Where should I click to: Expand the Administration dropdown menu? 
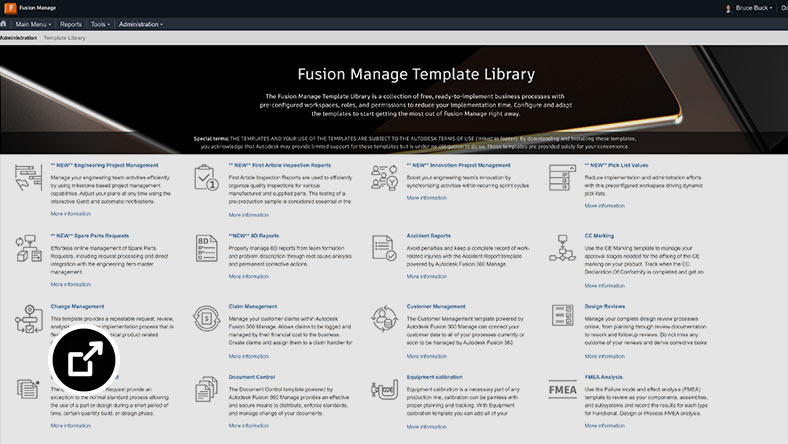tap(141, 23)
